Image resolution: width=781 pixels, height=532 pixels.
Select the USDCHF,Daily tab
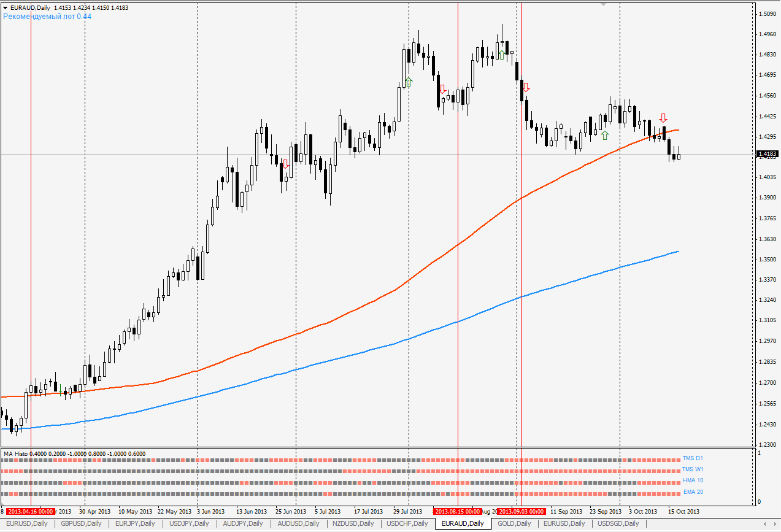tap(407, 523)
